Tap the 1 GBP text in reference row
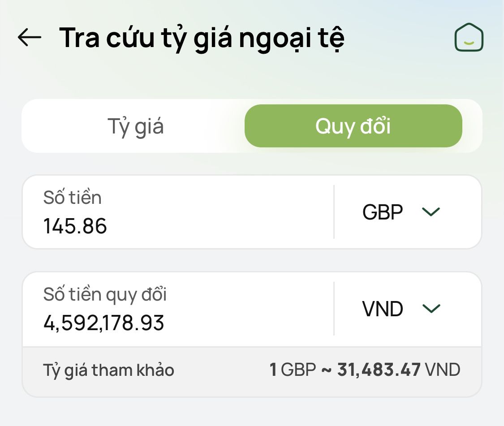The width and height of the screenshot is (504, 426). [293, 370]
